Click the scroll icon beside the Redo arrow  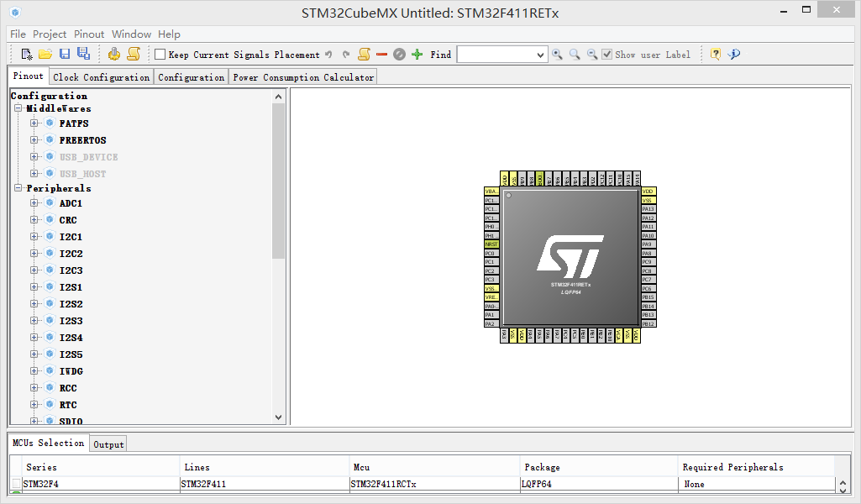point(364,54)
